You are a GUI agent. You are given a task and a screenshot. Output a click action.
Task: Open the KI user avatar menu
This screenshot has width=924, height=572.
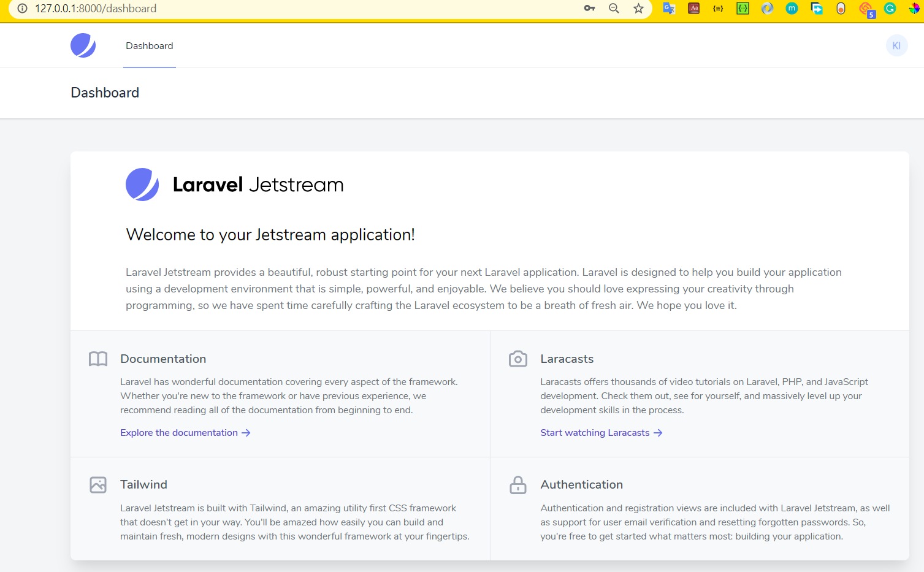[896, 45]
